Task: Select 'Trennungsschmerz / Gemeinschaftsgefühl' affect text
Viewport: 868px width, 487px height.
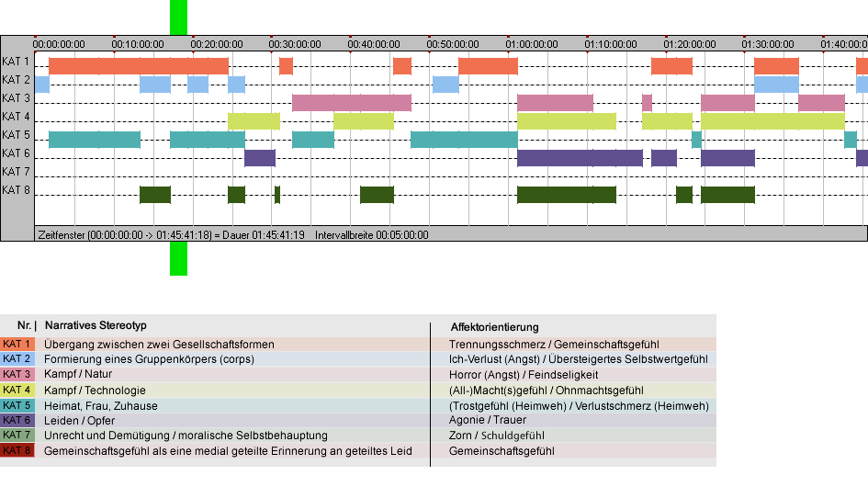Action: pyautogui.click(x=554, y=345)
